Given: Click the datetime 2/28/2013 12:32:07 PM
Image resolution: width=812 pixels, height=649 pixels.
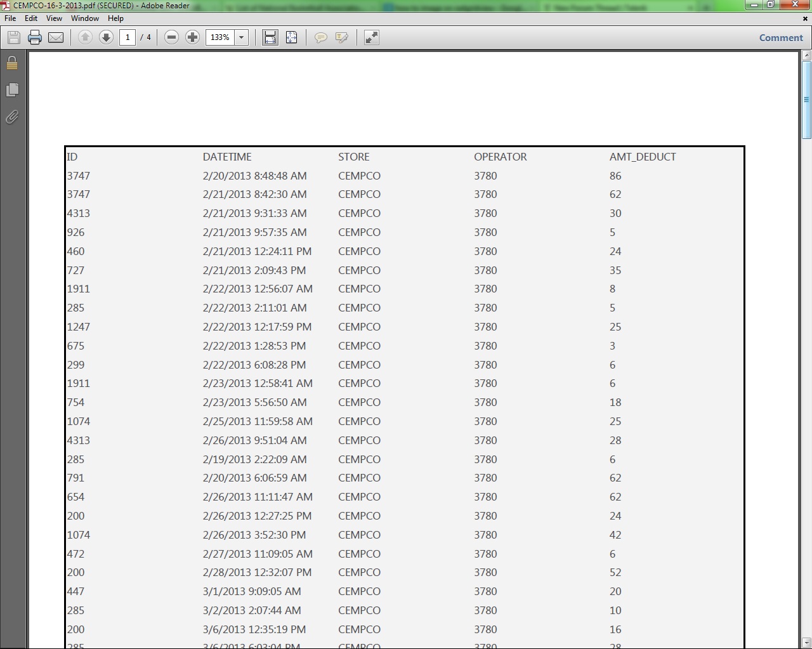Looking at the screenshot, I should pyautogui.click(x=257, y=572).
